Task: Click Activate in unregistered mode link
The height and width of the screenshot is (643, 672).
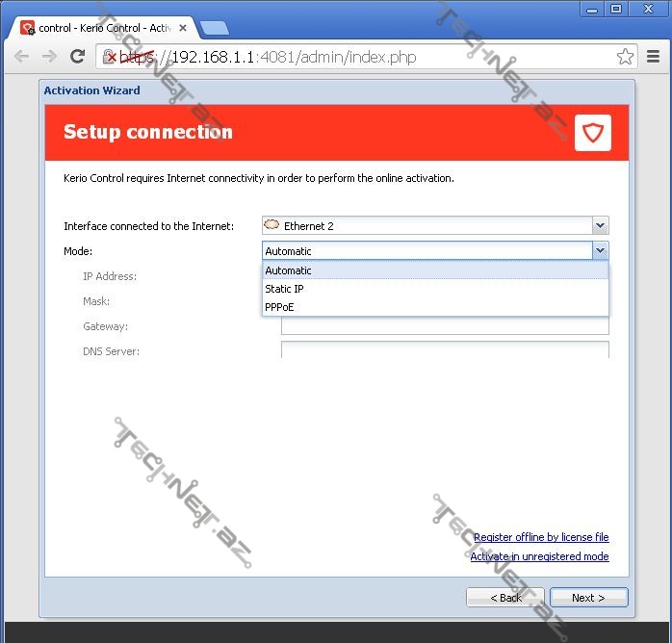Action: point(539,556)
